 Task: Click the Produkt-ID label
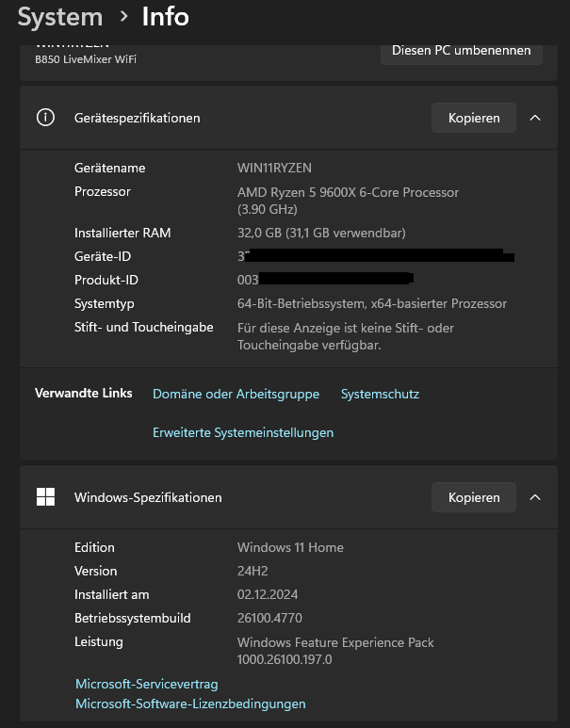click(x=106, y=280)
